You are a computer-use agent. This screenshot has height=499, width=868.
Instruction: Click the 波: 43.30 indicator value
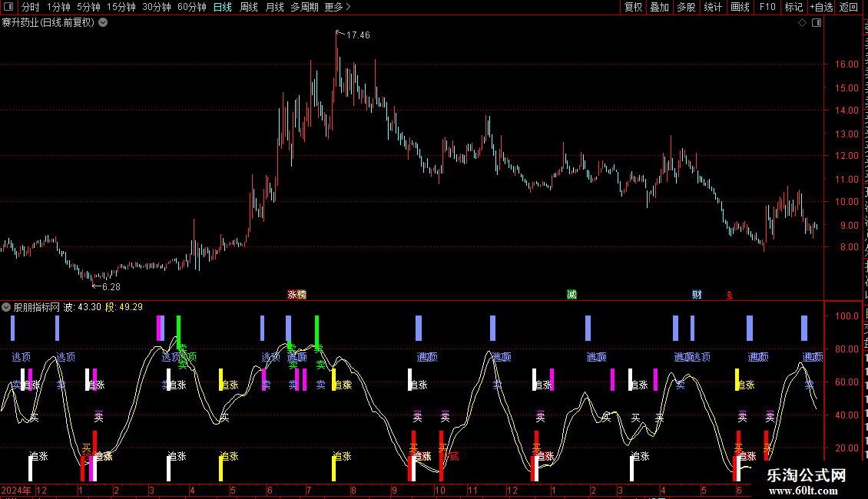82,307
